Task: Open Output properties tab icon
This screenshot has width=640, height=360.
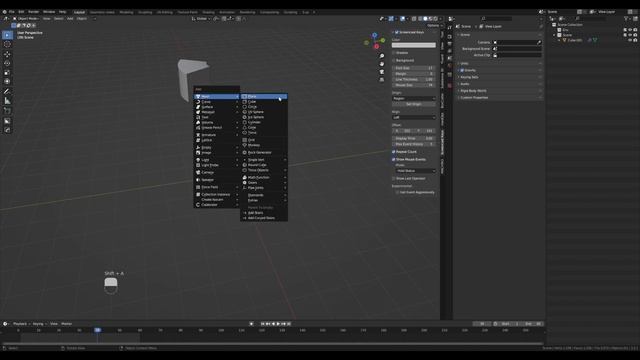Action: (x=450, y=44)
